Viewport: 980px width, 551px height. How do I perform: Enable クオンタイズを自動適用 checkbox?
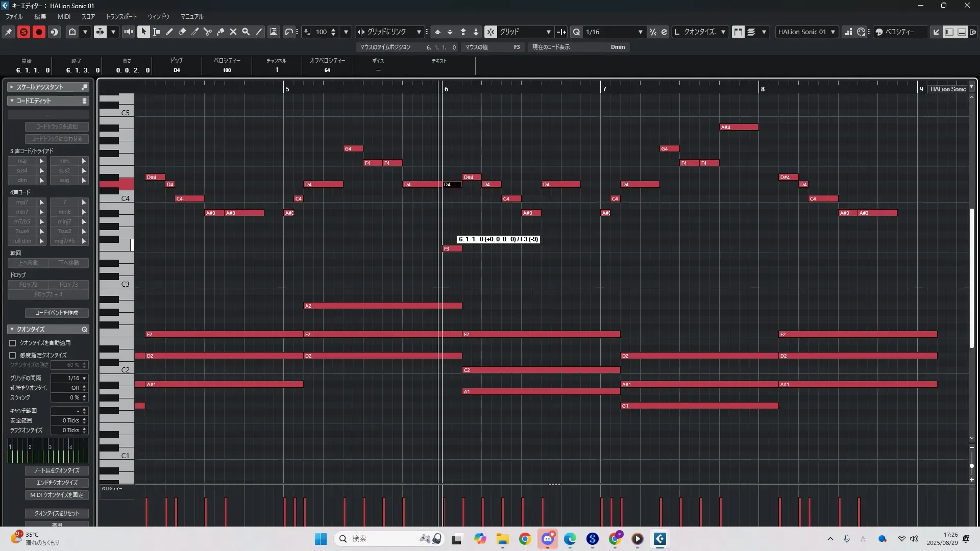(x=13, y=343)
